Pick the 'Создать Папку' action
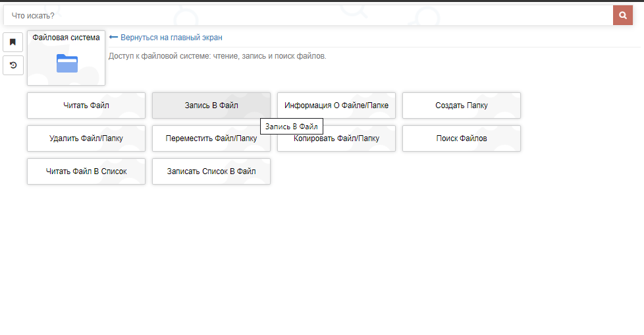 (462, 106)
